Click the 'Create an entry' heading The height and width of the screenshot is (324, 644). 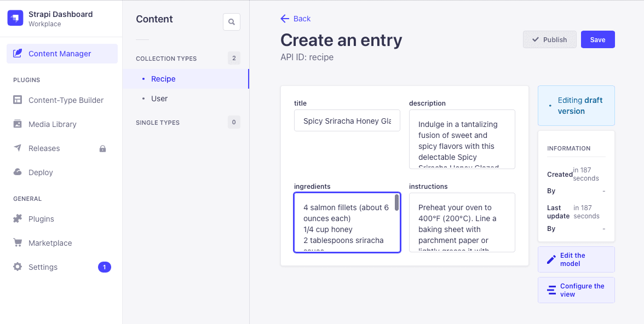point(341,40)
